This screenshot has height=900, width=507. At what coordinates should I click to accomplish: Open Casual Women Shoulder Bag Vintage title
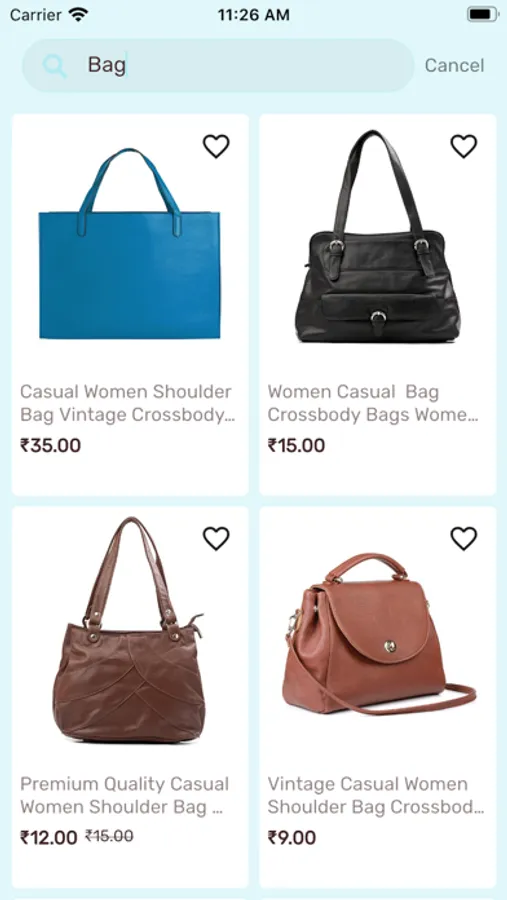click(x=127, y=403)
